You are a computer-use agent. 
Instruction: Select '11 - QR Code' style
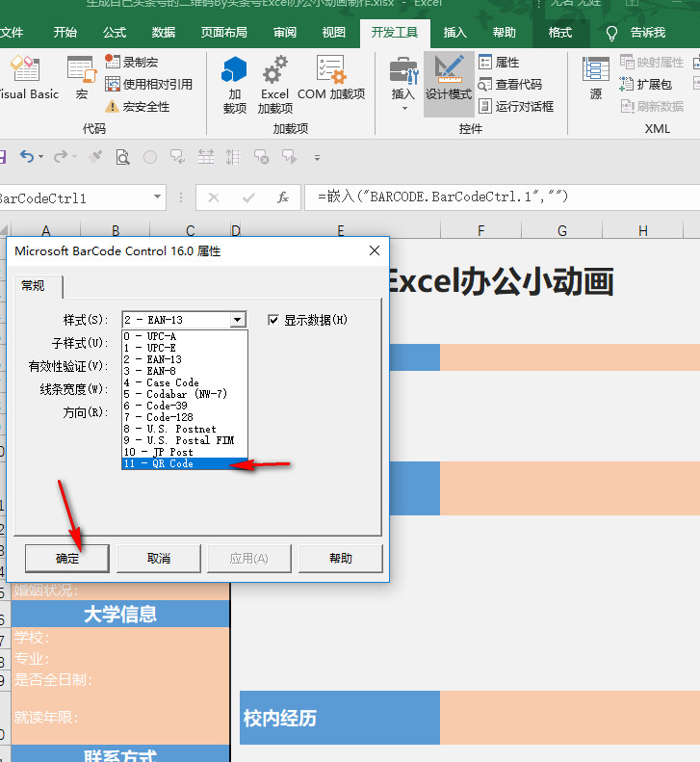[185, 463]
